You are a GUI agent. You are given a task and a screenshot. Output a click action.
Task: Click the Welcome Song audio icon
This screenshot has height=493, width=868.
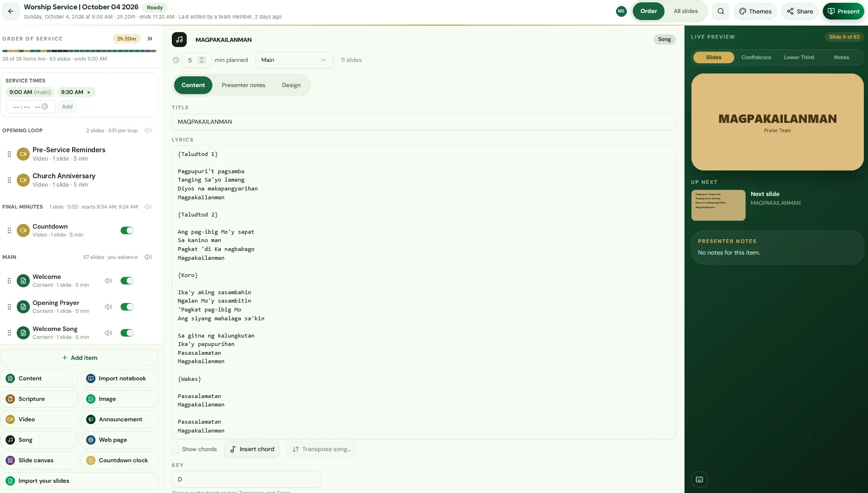[108, 333]
